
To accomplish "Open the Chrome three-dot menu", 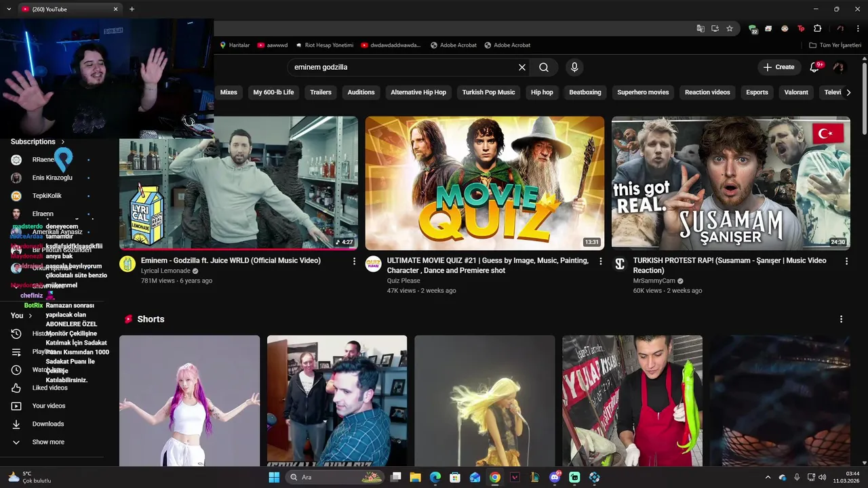I will 858,28.
